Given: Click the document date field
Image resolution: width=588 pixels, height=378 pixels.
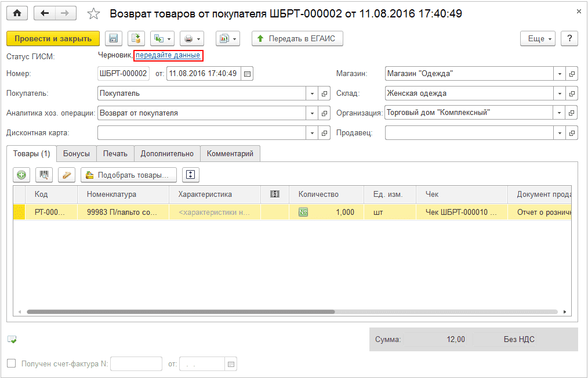Looking at the screenshot, I should coord(204,74).
